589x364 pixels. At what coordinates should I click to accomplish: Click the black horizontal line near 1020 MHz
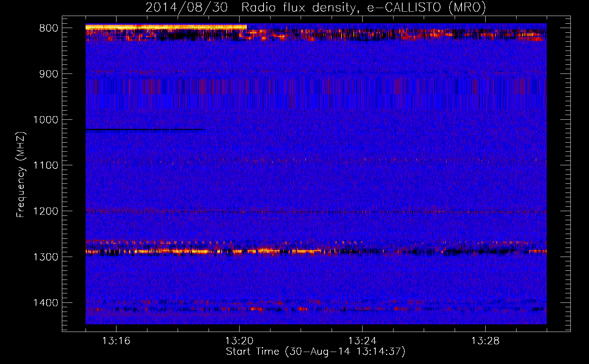pyautogui.click(x=145, y=130)
